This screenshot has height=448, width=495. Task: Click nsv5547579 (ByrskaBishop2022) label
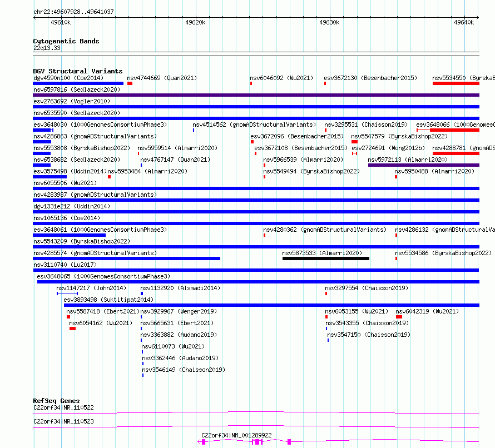click(x=400, y=136)
